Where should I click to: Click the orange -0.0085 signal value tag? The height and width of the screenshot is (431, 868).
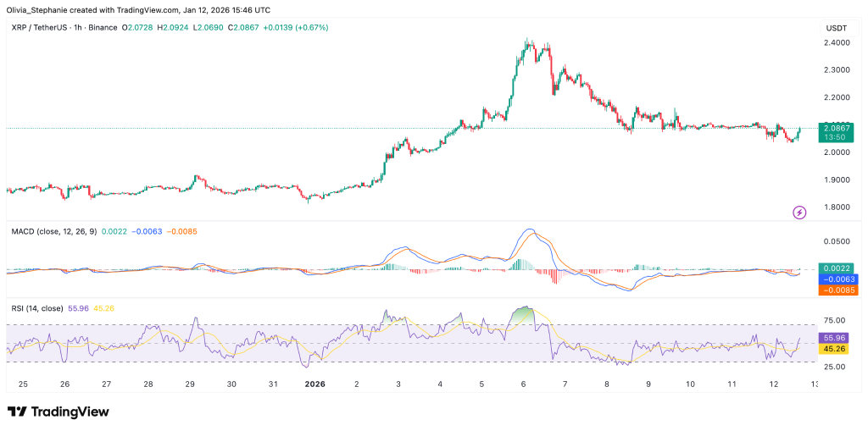[838, 290]
